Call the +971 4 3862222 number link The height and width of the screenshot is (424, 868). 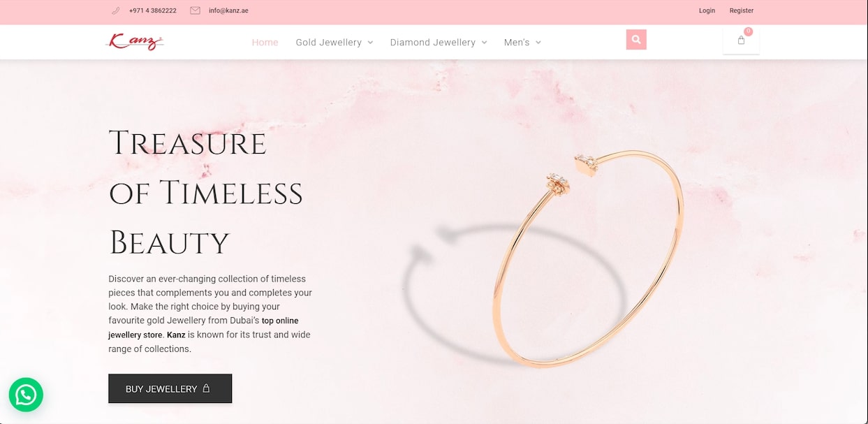153,10
